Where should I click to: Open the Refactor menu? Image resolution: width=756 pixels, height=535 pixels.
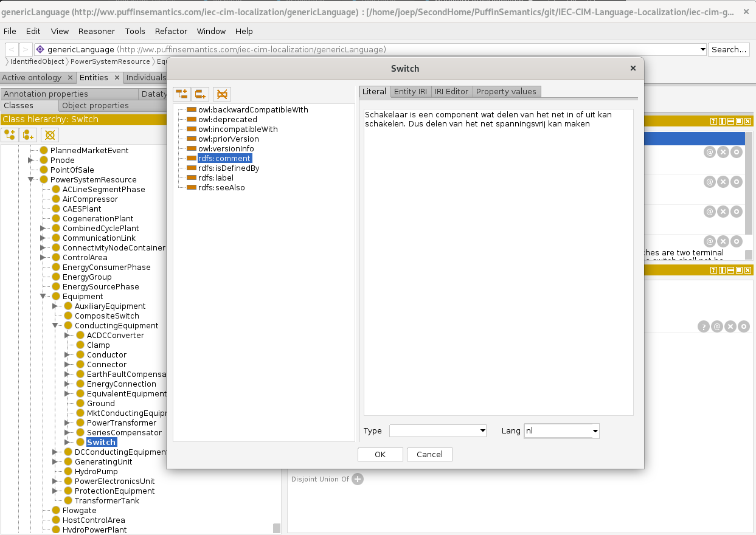point(171,31)
